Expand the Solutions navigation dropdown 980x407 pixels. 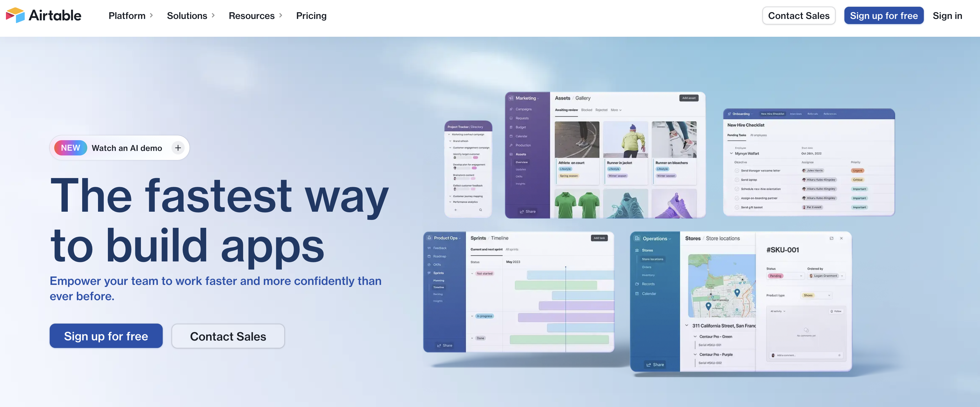click(x=190, y=16)
